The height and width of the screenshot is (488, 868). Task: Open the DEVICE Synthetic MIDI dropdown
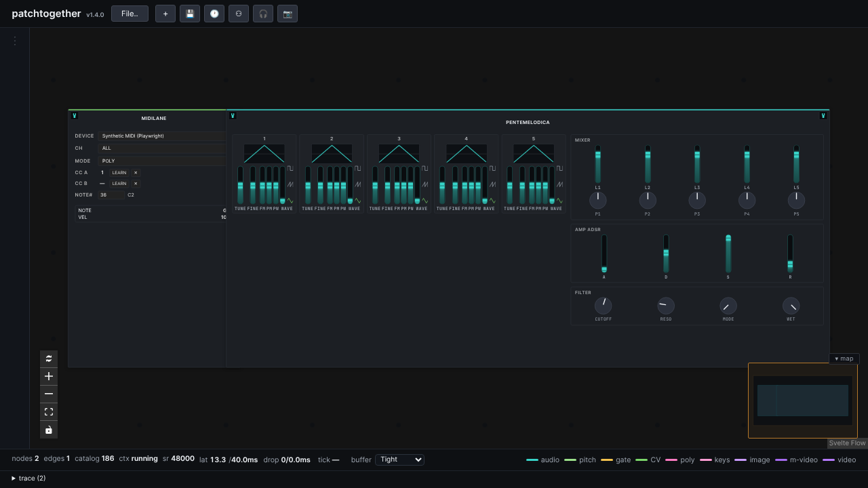pyautogui.click(x=162, y=136)
